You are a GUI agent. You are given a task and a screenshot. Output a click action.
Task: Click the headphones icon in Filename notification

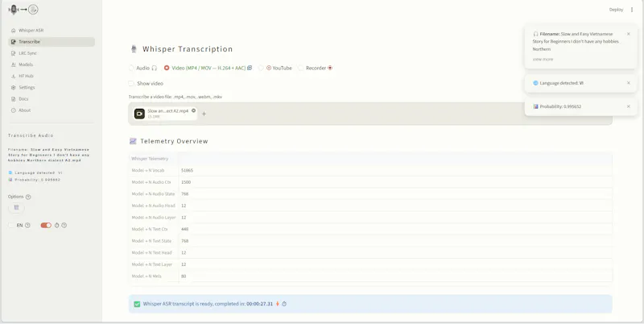point(535,34)
